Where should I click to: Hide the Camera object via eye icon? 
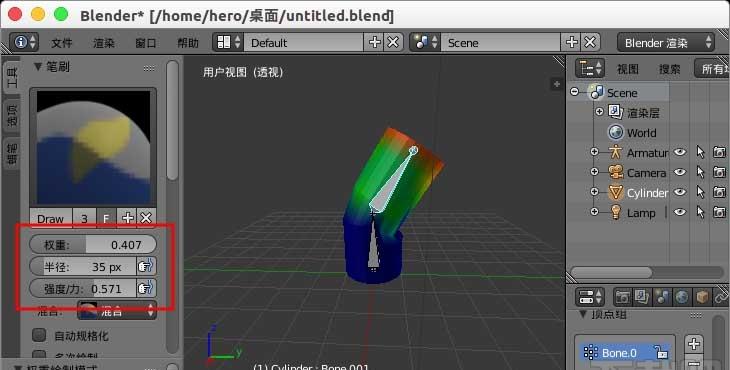click(680, 172)
